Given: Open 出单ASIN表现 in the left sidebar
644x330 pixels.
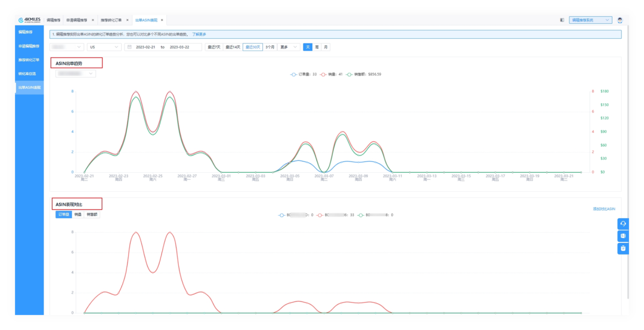Looking at the screenshot, I should (29, 88).
